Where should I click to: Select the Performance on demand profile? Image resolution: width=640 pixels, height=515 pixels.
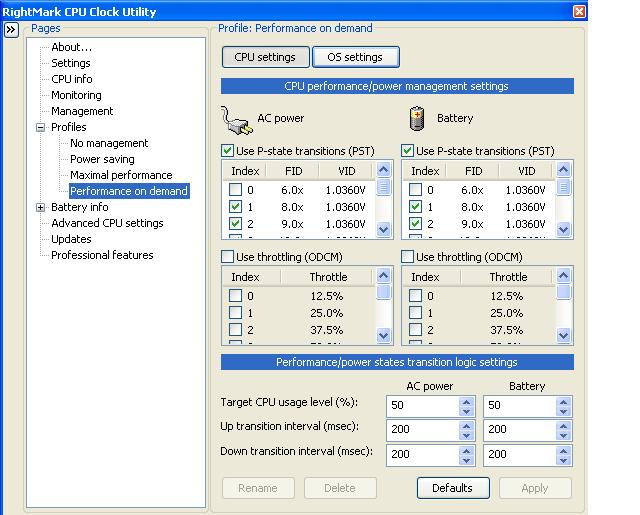point(129,191)
